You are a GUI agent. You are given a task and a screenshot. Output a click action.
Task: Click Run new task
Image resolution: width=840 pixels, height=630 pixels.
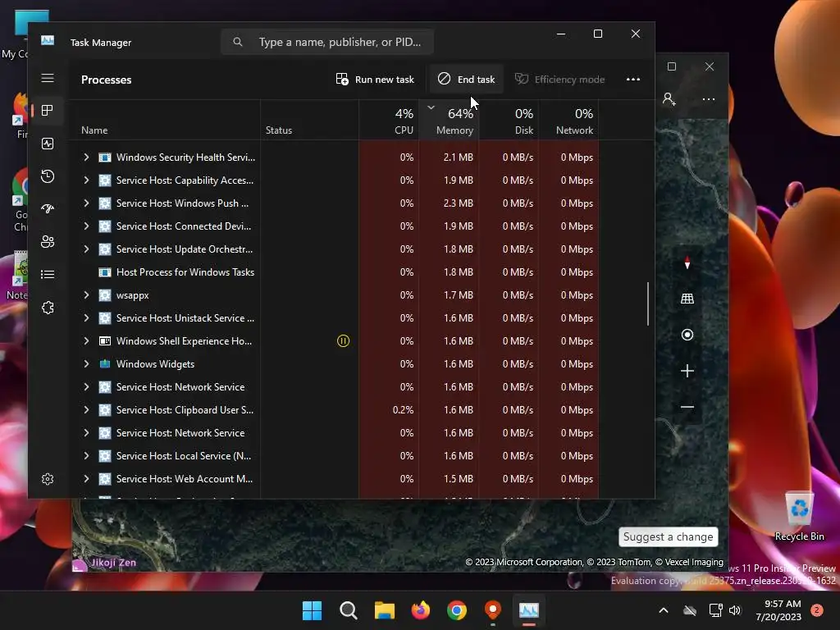pos(375,80)
